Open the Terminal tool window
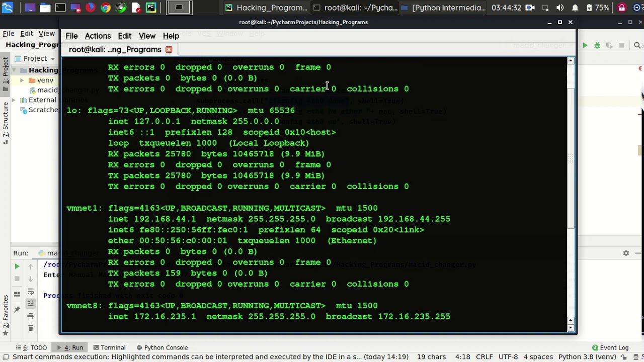 109,347
